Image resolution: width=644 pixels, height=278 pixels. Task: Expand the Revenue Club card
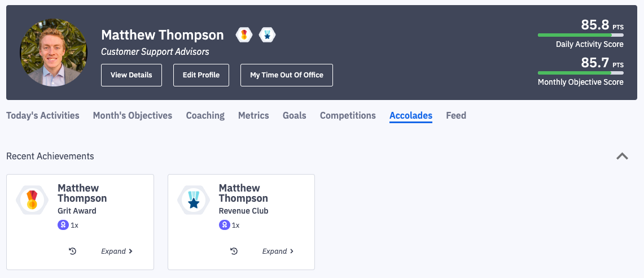(x=278, y=251)
